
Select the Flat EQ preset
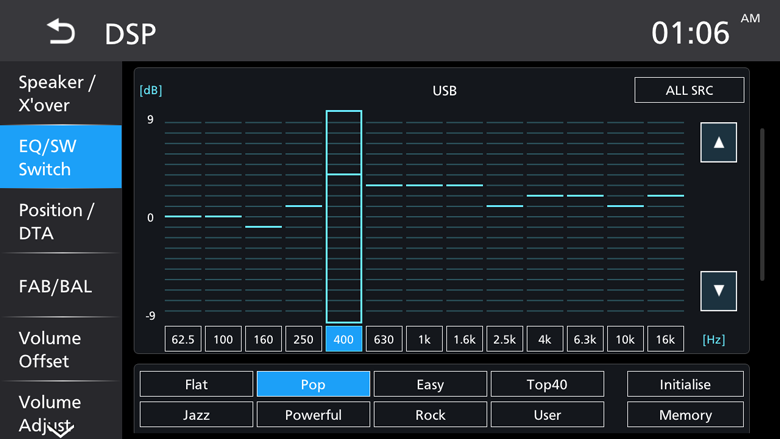(196, 384)
